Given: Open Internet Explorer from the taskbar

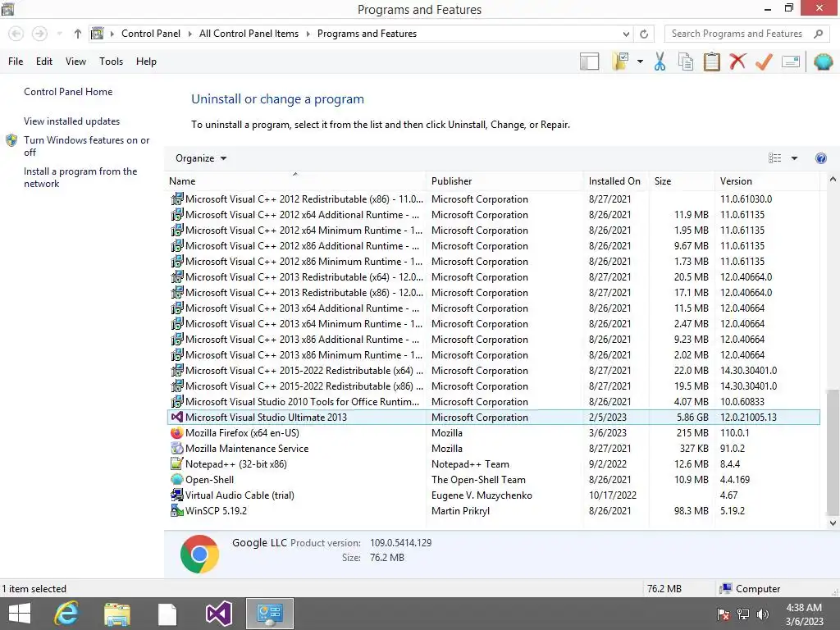Looking at the screenshot, I should pyautogui.click(x=66, y=614).
